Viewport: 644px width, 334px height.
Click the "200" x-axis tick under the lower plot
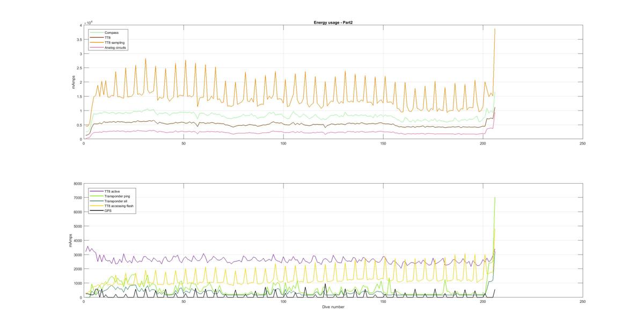click(x=483, y=302)
